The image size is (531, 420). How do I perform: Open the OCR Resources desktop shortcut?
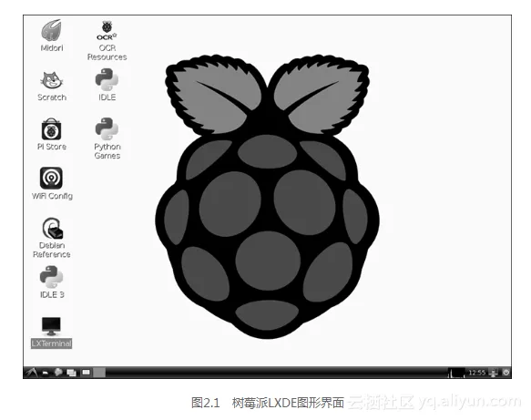point(107,41)
